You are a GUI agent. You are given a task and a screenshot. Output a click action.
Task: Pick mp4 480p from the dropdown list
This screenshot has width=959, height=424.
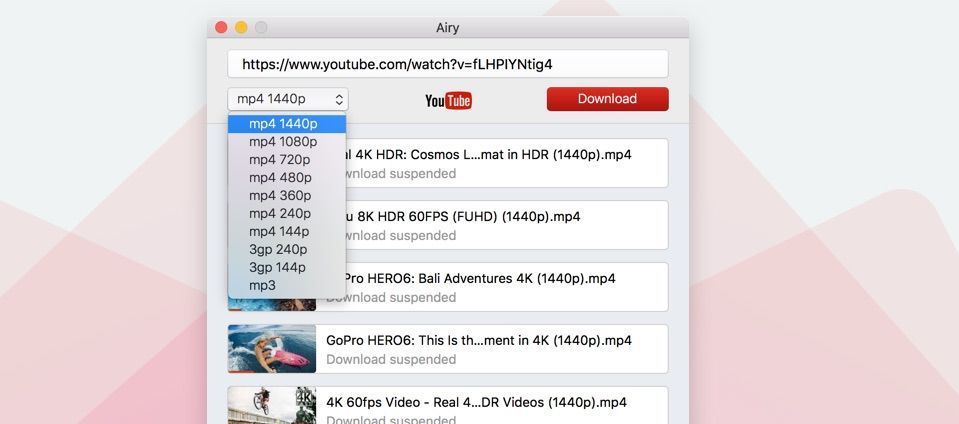(x=287, y=177)
